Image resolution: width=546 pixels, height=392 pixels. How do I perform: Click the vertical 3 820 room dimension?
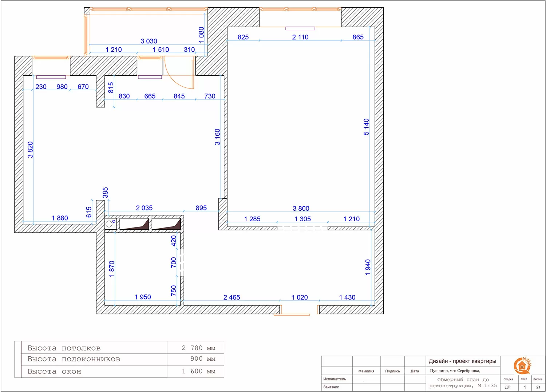point(30,150)
